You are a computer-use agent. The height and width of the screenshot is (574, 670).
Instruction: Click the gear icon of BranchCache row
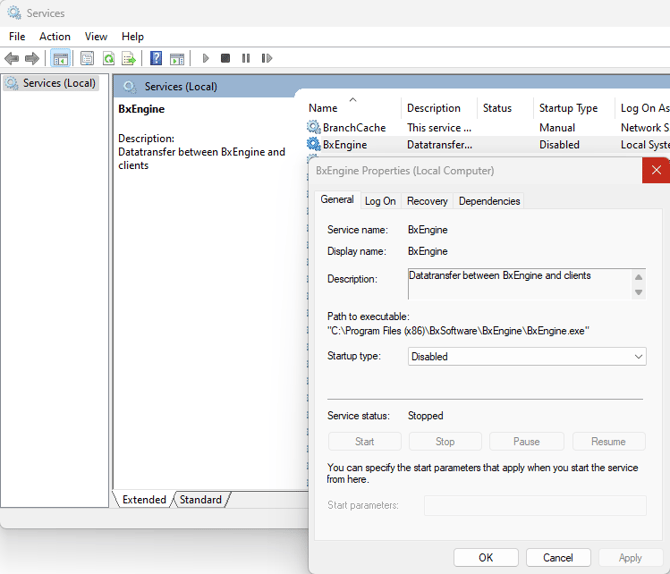click(314, 127)
